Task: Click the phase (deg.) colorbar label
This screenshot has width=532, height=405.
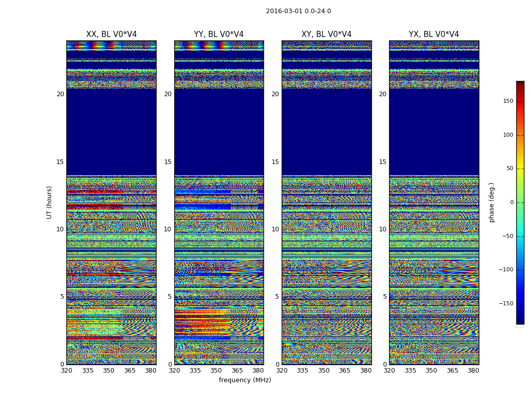Action: click(491, 202)
